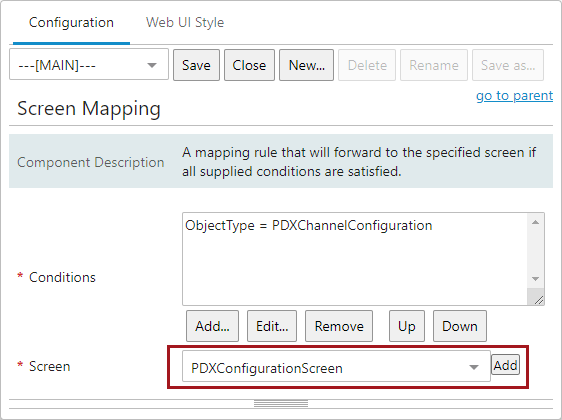Viewport: 562px width, 420px height.
Task: Click the Add button beside the Screen dropdown
Action: (x=505, y=365)
